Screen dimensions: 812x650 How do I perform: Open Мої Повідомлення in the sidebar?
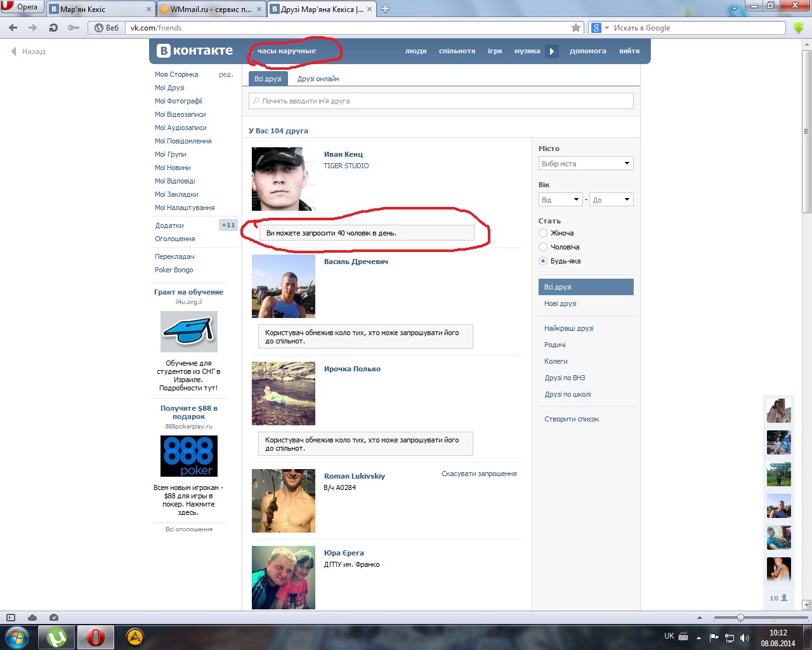pyautogui.click(x=183, y=141)
